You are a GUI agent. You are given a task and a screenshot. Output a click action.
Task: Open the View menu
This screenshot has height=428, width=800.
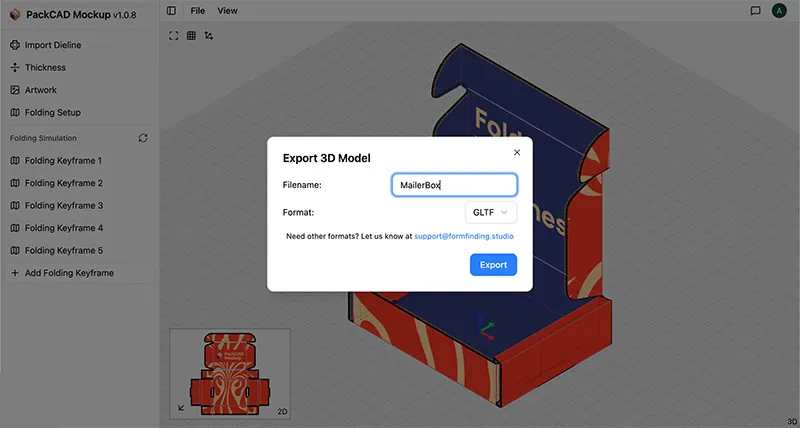[228, 11]
